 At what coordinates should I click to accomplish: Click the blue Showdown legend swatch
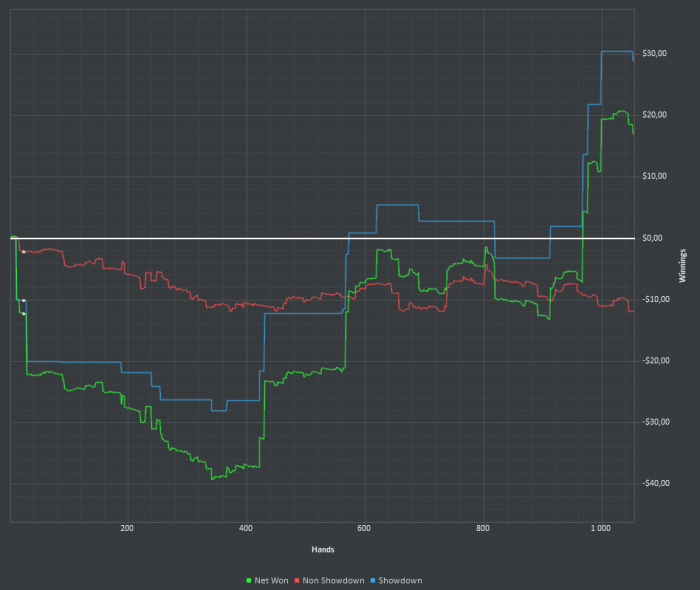pos(373,581)
